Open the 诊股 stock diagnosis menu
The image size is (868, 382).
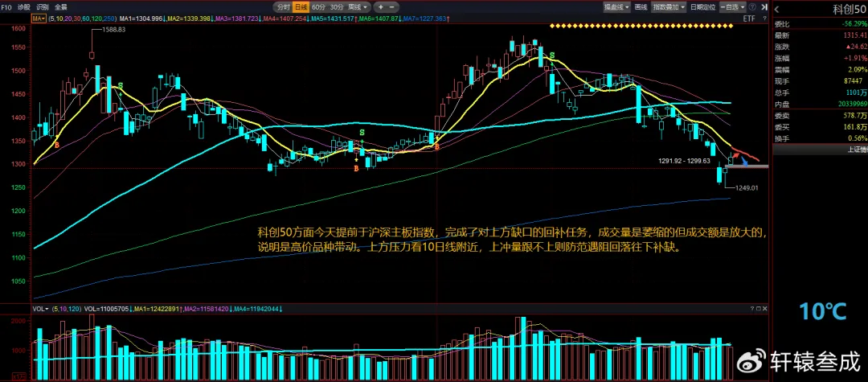click(23, 7)
